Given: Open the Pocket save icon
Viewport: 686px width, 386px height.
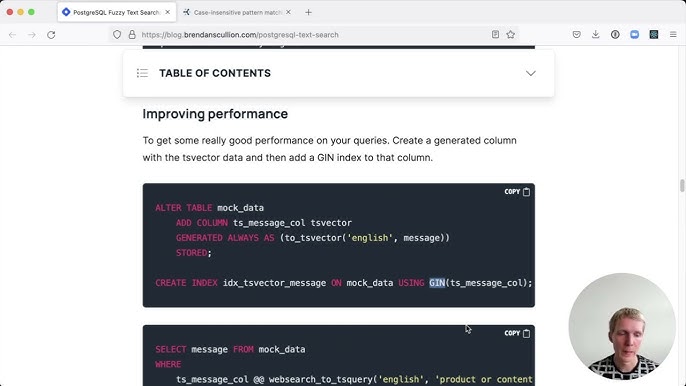Looking at the screenshot, I should [x=577, y=35].
